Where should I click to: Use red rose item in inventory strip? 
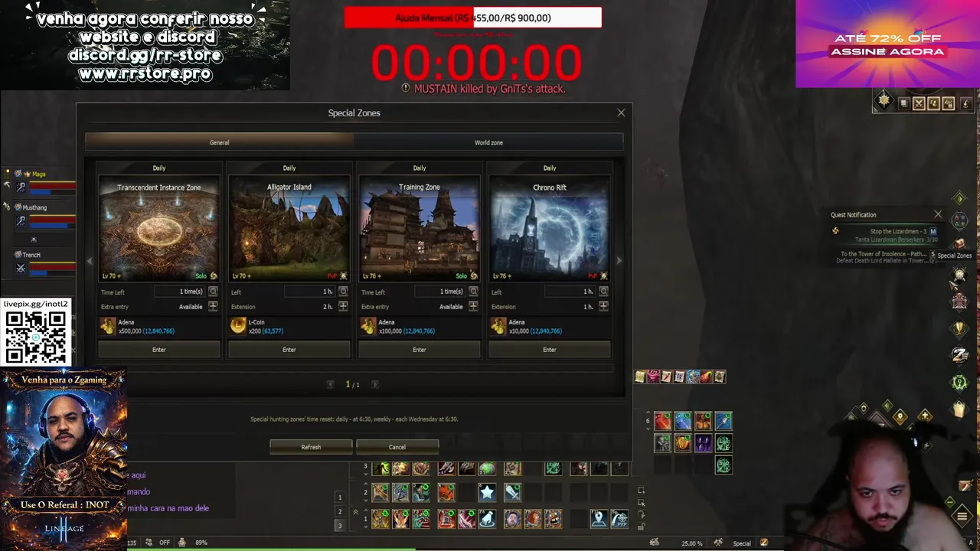653,376
